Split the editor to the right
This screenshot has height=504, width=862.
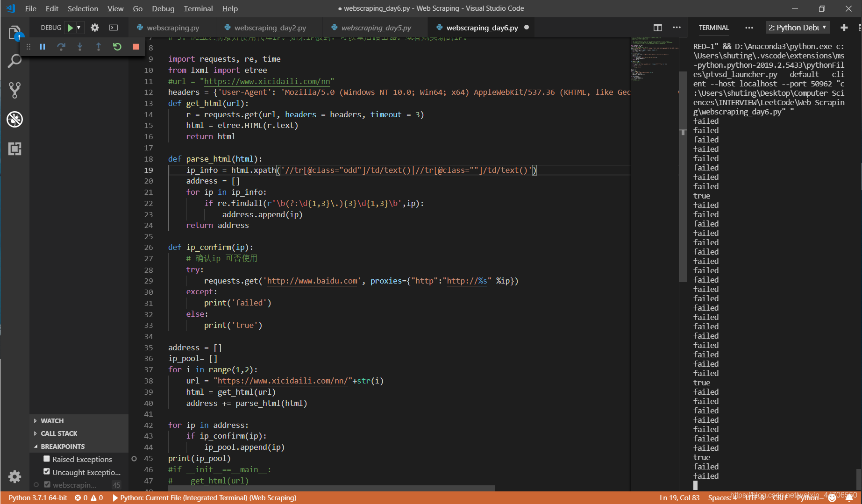pyautogui.click(x=658, y=28)
